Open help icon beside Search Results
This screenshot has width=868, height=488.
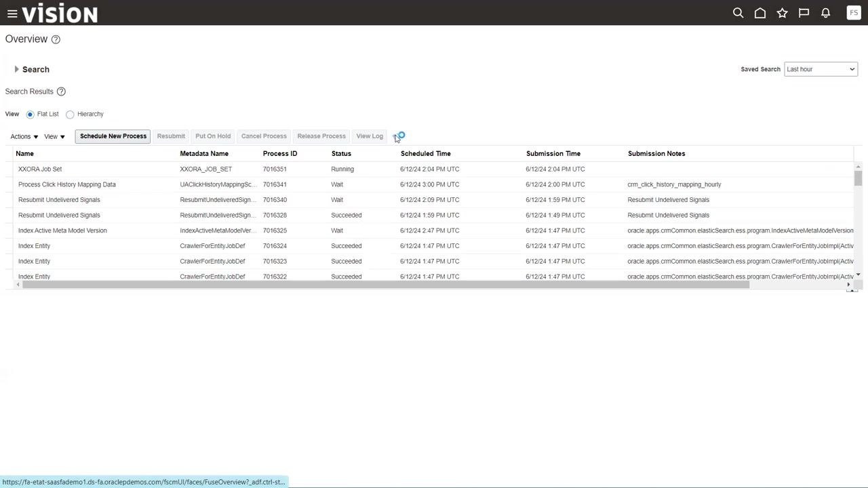tap(61, 91)
